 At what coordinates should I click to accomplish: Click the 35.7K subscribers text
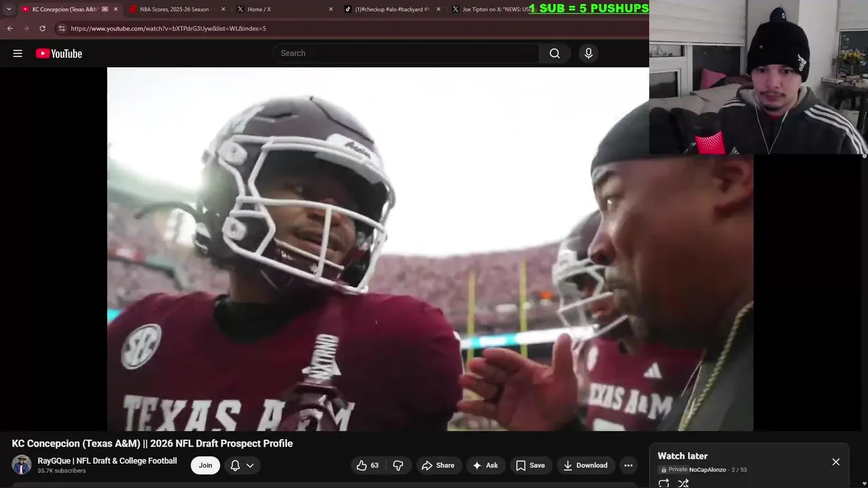coord(62,471)
